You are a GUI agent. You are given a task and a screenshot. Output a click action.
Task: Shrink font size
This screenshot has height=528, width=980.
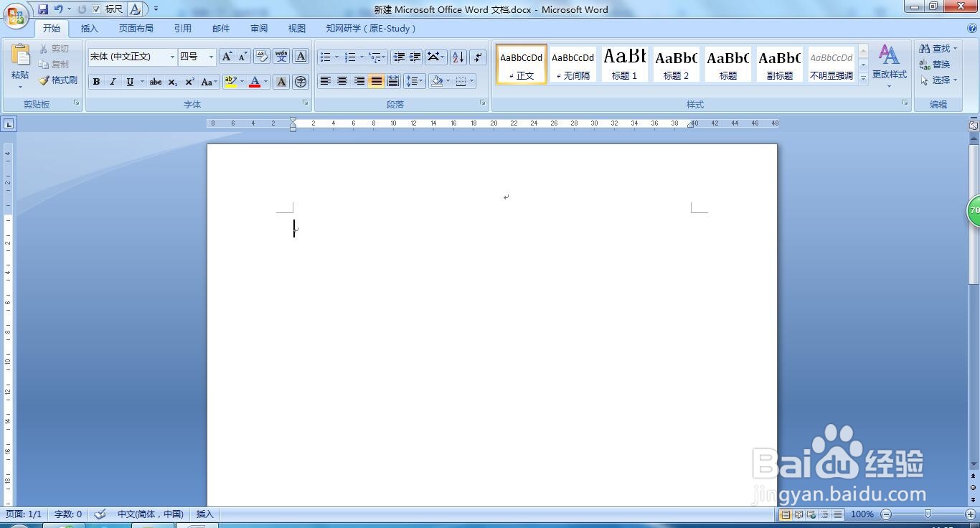242,57
